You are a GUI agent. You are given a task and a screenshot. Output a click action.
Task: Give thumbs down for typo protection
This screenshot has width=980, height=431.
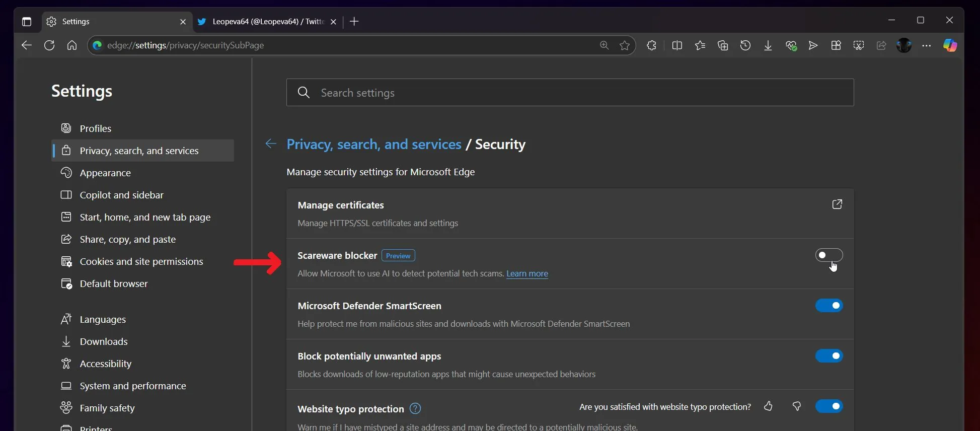[x=796, y=406]
